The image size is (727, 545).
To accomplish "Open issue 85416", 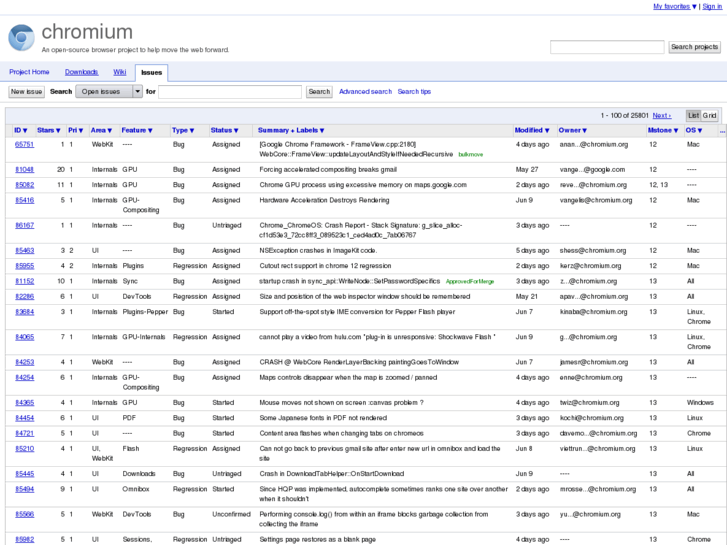I will pos(25,200).
